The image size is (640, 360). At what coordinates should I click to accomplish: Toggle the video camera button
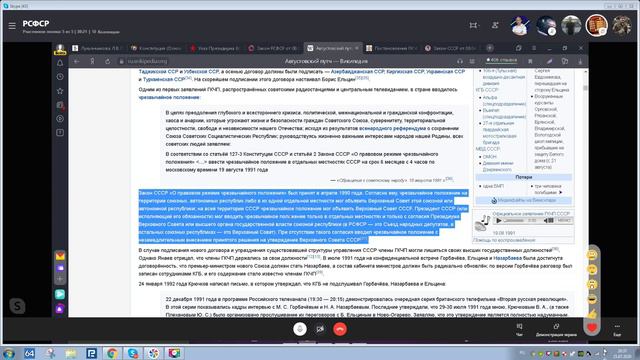[320, 329]
